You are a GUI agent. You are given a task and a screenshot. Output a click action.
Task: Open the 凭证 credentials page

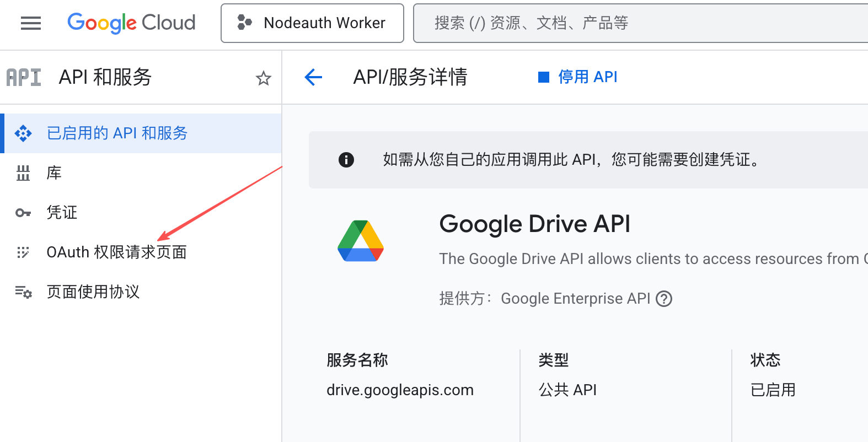[62, 213]
